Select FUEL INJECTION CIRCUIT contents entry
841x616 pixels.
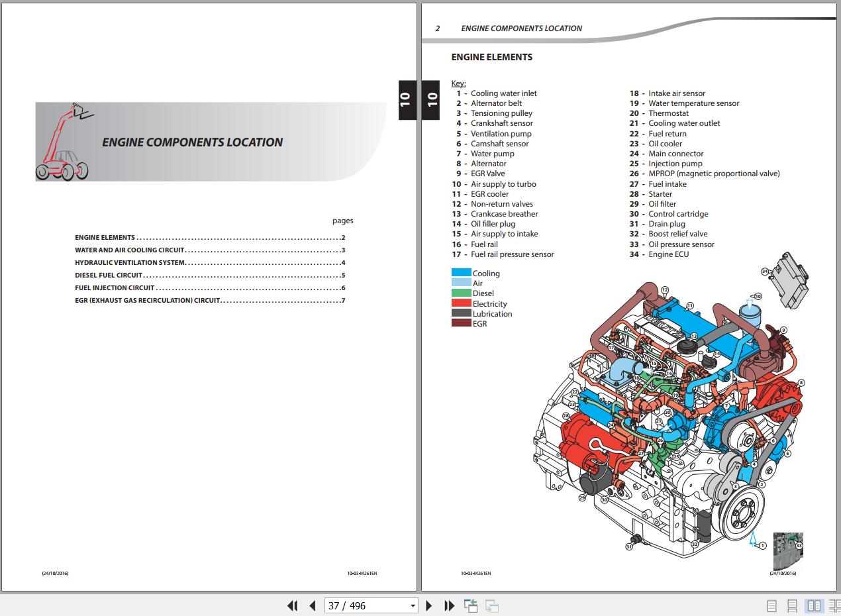coord(115,288)
